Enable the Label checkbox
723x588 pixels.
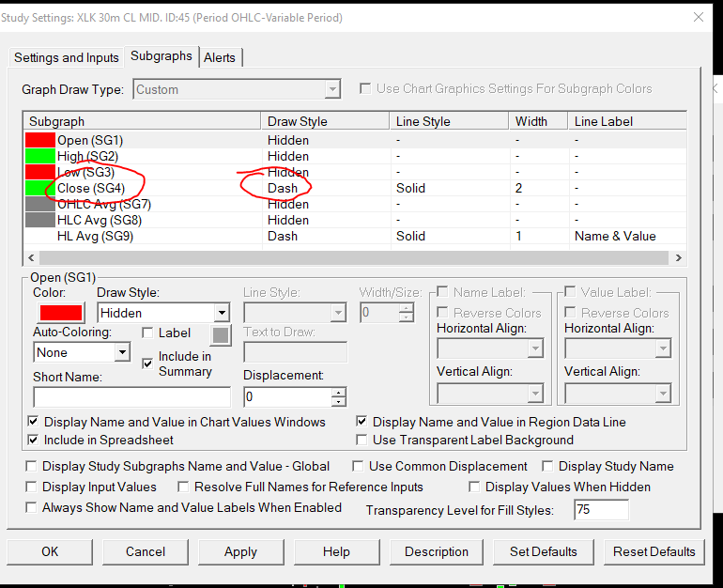pos(147,333)
